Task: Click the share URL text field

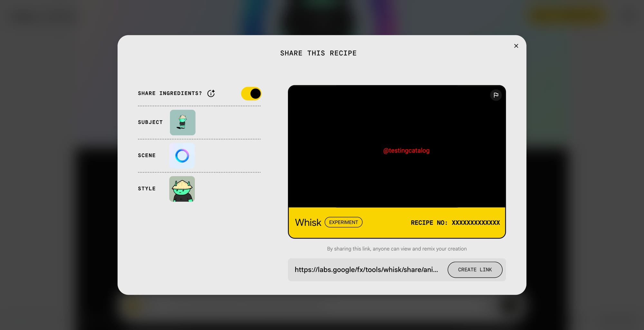Action: 366,270
